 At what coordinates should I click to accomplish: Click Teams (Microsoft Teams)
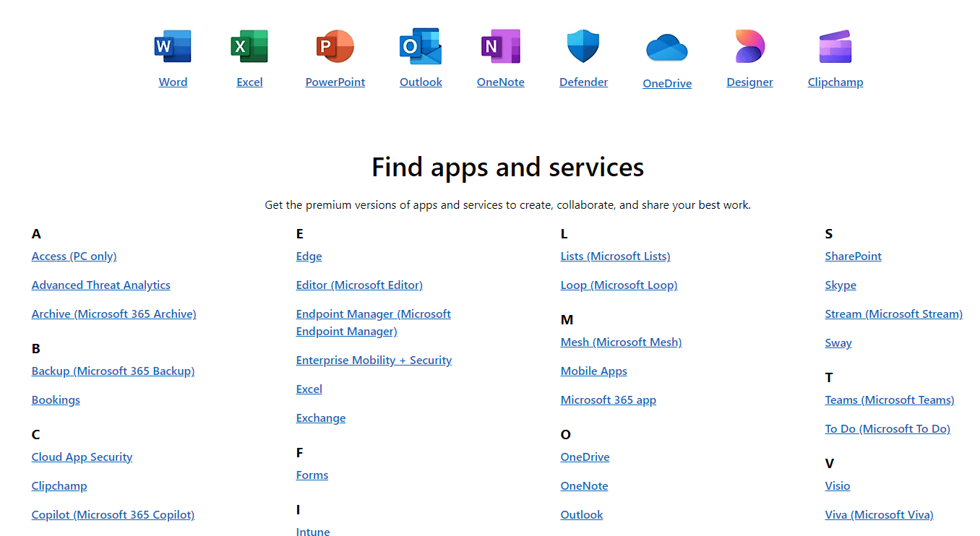tap(890, 399)
